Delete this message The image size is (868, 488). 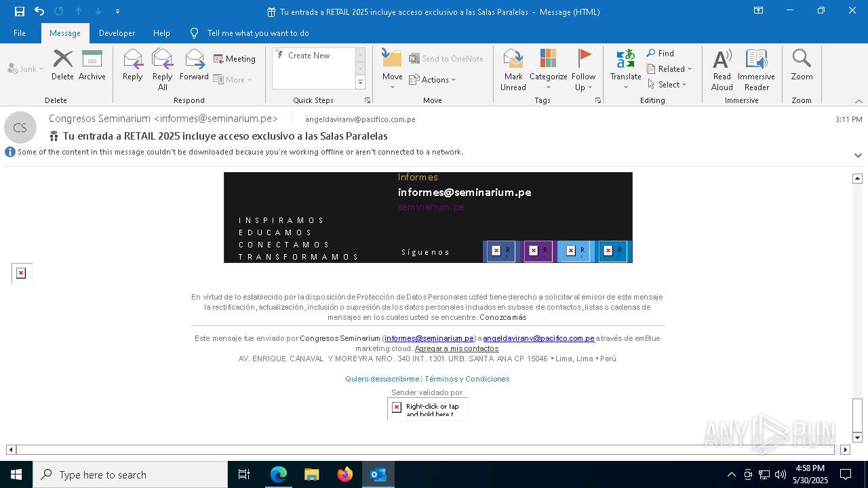(x=62, y=65)
